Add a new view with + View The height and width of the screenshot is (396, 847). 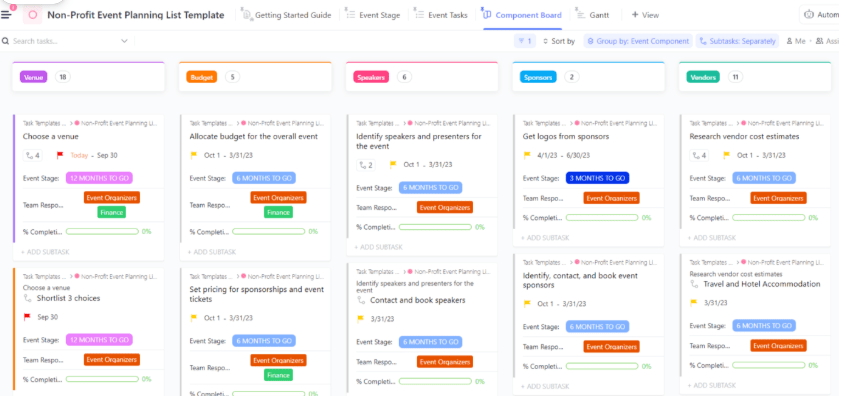coord(645,15)
